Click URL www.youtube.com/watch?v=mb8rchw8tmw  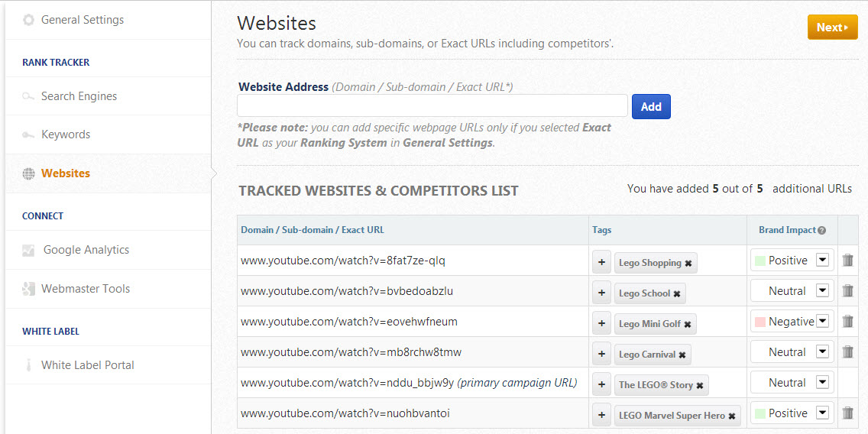pos(351,351)
